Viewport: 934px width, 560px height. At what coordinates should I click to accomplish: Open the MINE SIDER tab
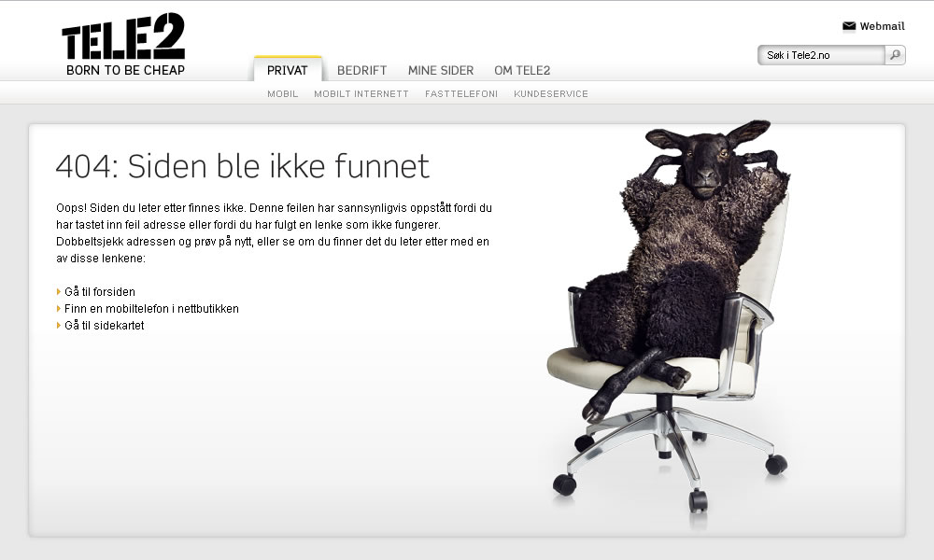(441, 70)
